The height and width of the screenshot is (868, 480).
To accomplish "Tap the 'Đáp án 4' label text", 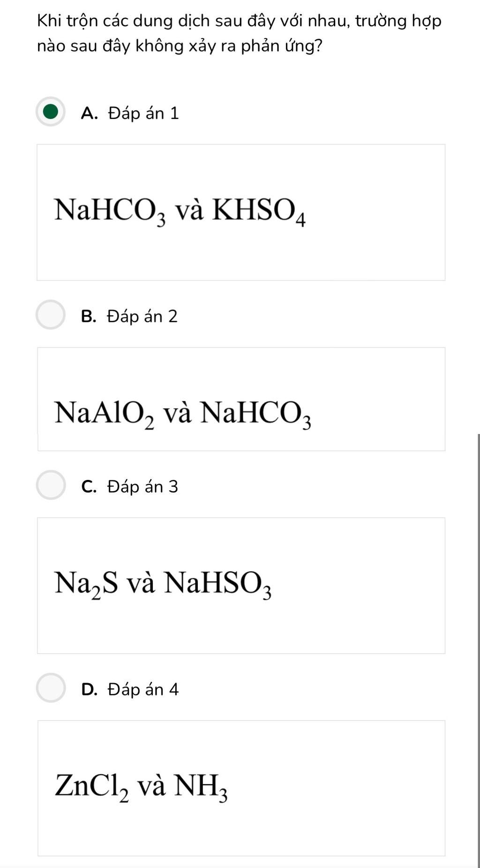I will [143, 689].
